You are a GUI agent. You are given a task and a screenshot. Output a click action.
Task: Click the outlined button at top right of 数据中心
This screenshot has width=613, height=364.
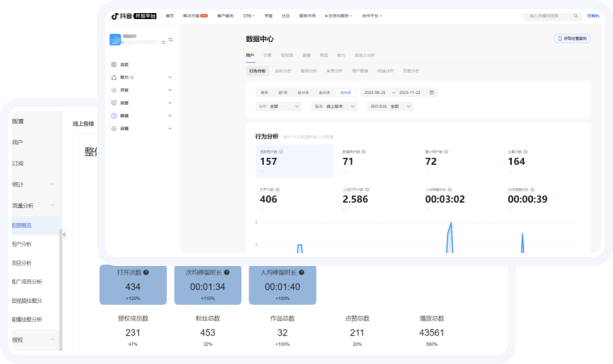coord(572,38)
